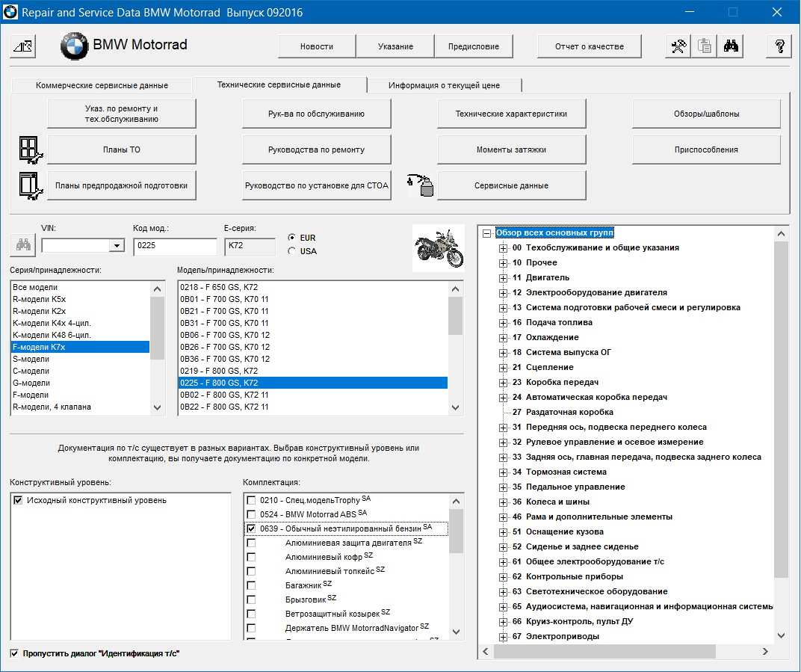The height and width of the screenshot is (672, 801).
Task: Click the icon beside Планы предпродажной подготовки
Action: click(30, 185)
